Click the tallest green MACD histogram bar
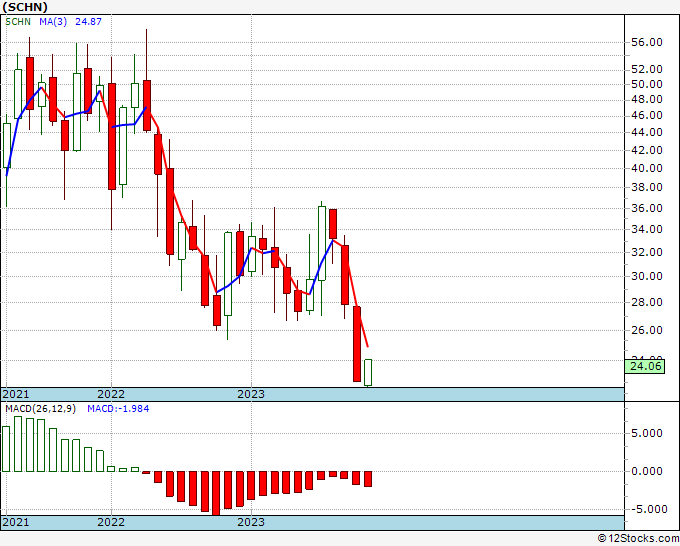Viewport: 680px width, 546px height. 18,444
